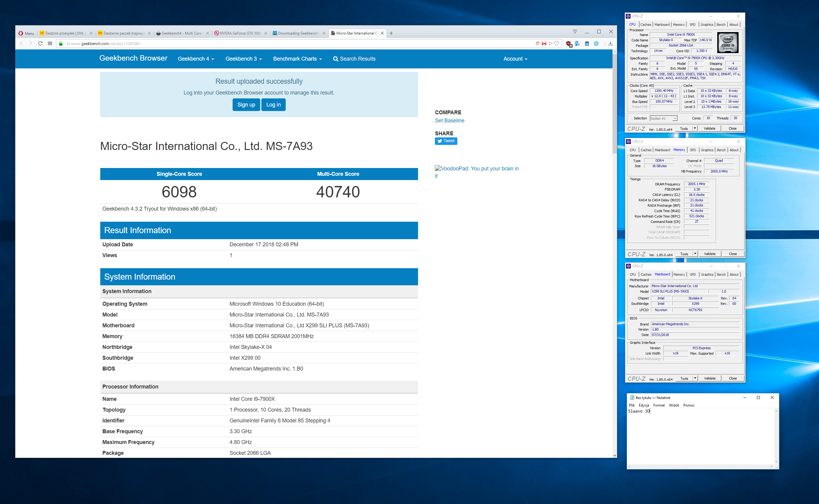Open the Format menu in Notepad
Image resolution: width=819 pixels, height=504 pixels.
(x=659, y=405)
